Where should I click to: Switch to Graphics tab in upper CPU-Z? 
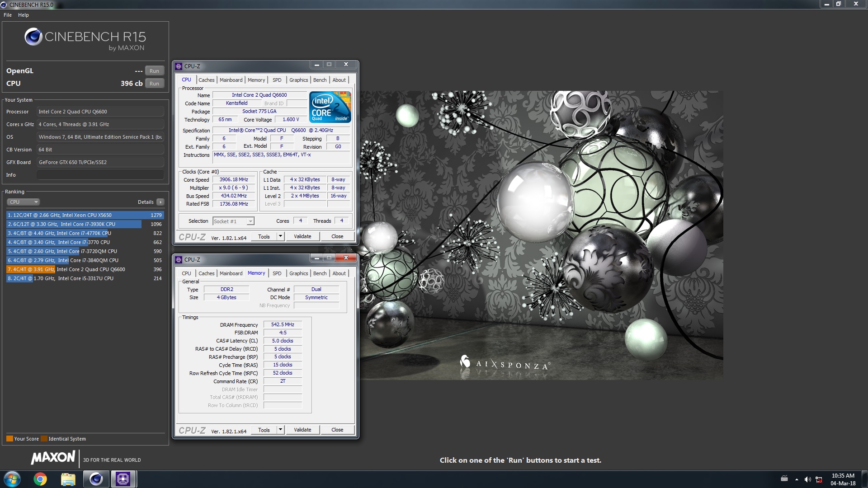pyautogui.click(x=299, y=80)
